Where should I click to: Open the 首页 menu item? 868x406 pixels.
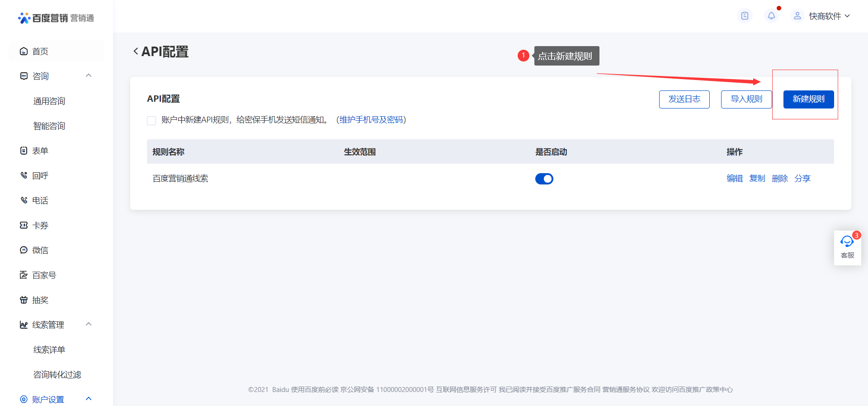point(57,51)
